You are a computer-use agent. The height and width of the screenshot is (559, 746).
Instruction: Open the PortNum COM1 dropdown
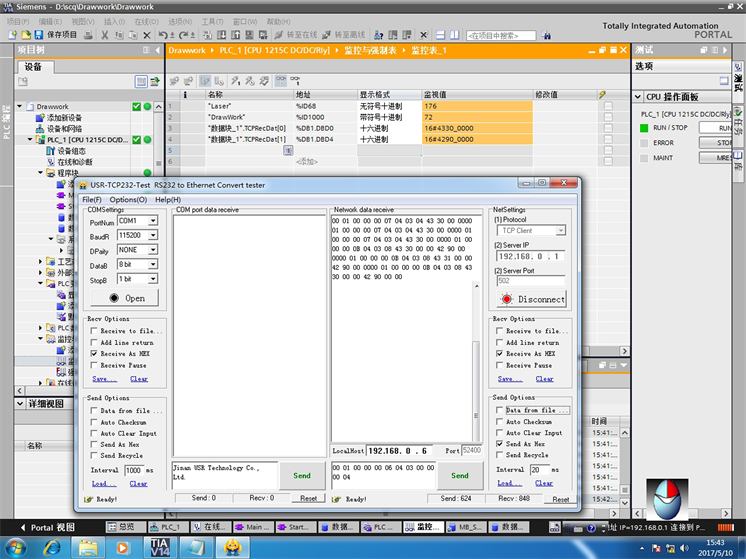pos(152,221)
